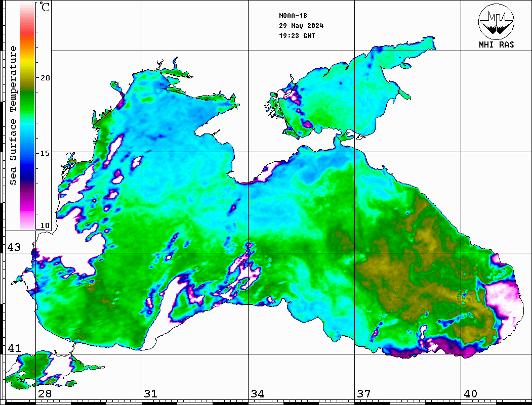Click the MHI RAS logo emblem
Screen dimensions: 532x405
(496, 21)
